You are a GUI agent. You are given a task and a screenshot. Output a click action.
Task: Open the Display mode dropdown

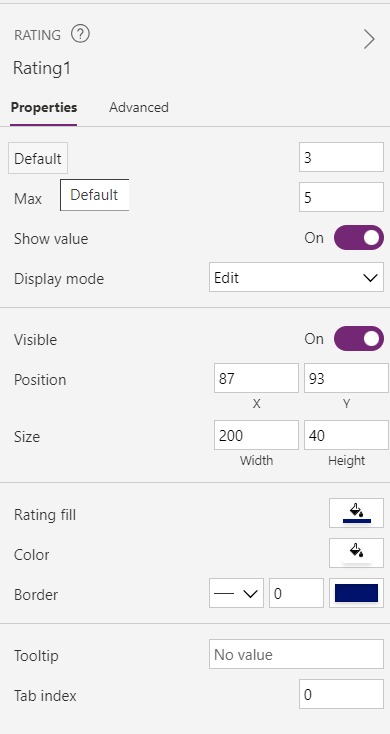click(x=296, y=277)
